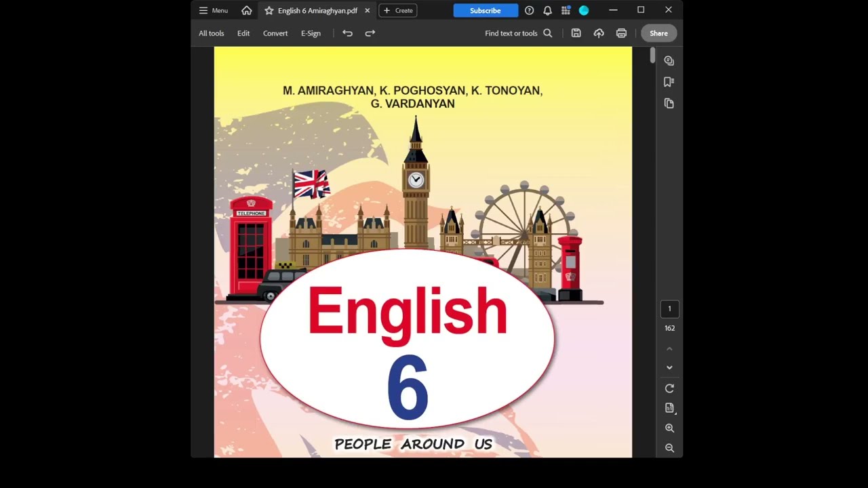The height and width of the screenshot is (488, 868).
Task: Click the current page number box
Action: click(669, 309)
